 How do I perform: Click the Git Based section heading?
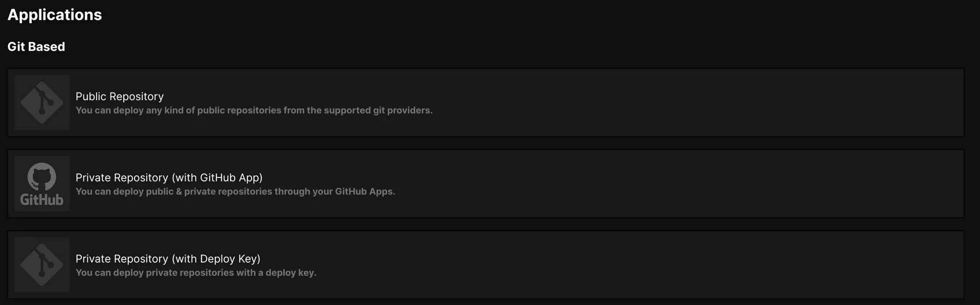coord(36,46)
